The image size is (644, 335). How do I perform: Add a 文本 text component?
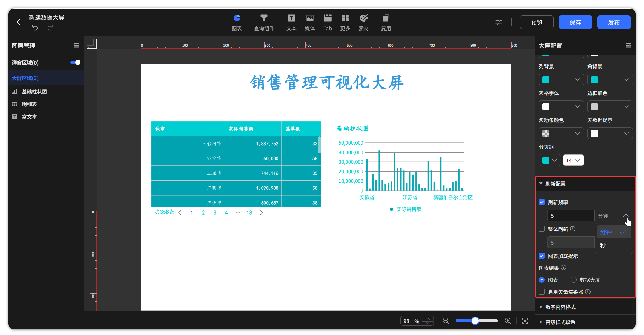point(291,22)
